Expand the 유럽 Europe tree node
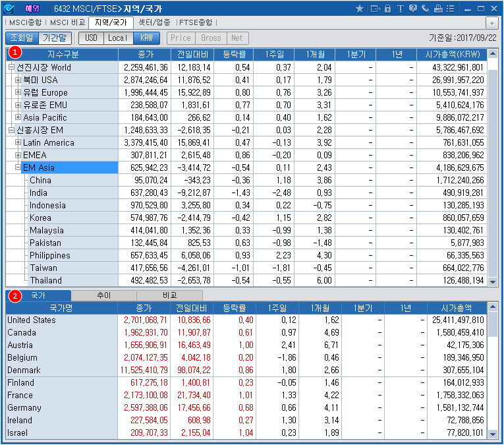 tap(18, 92)
